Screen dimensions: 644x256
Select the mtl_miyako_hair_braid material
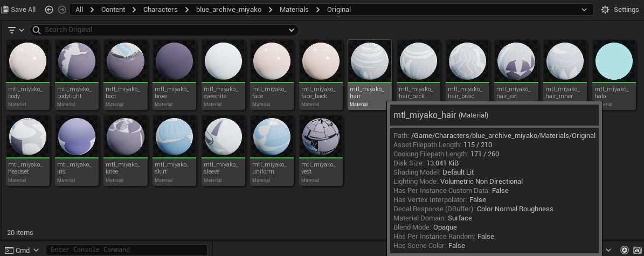[x=467, y=70]
